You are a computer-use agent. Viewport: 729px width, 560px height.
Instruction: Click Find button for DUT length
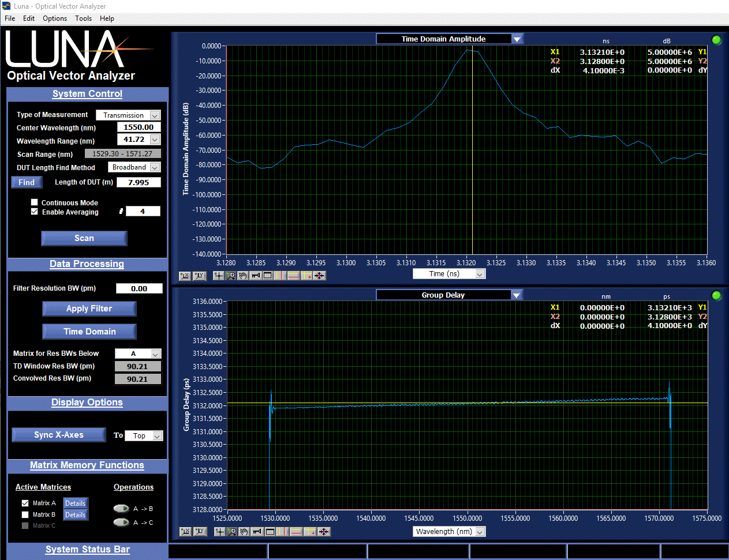27,182
